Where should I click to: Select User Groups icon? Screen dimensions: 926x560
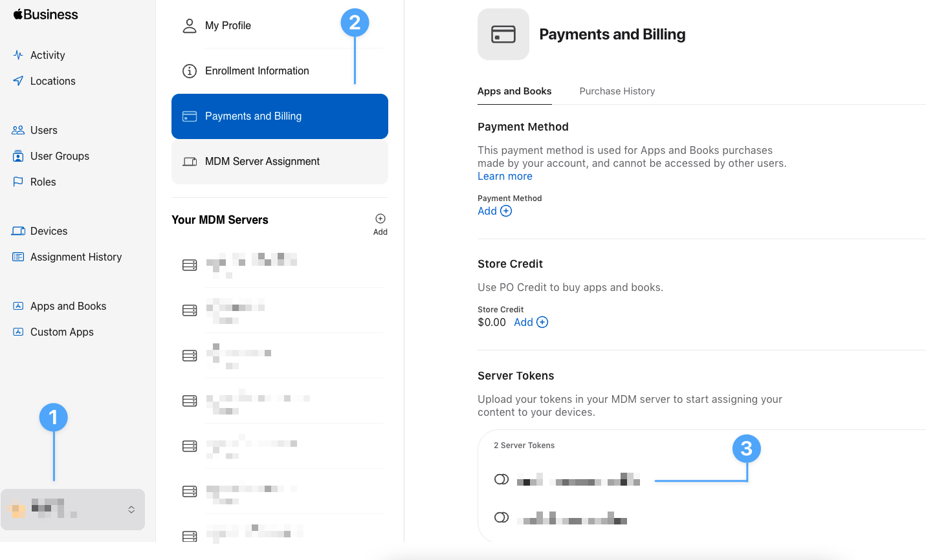[18, 156]
